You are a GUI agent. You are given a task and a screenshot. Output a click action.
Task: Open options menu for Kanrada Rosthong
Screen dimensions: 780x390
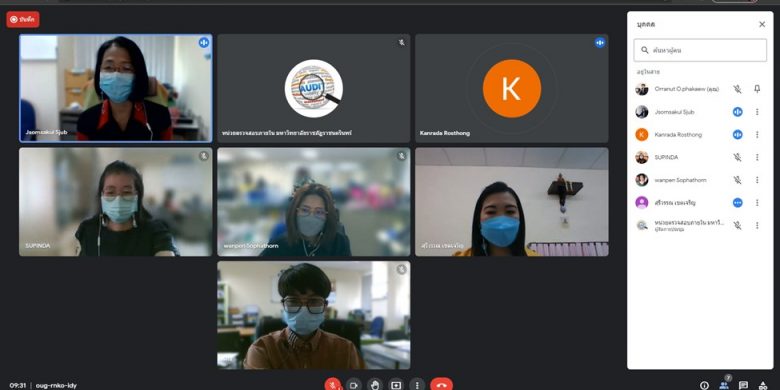(x=757, y=135)
